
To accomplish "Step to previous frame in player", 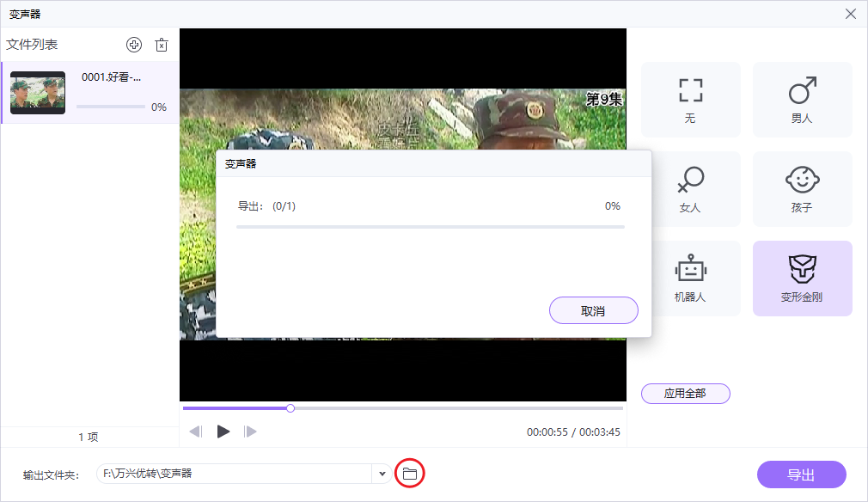I will [196, 432].
